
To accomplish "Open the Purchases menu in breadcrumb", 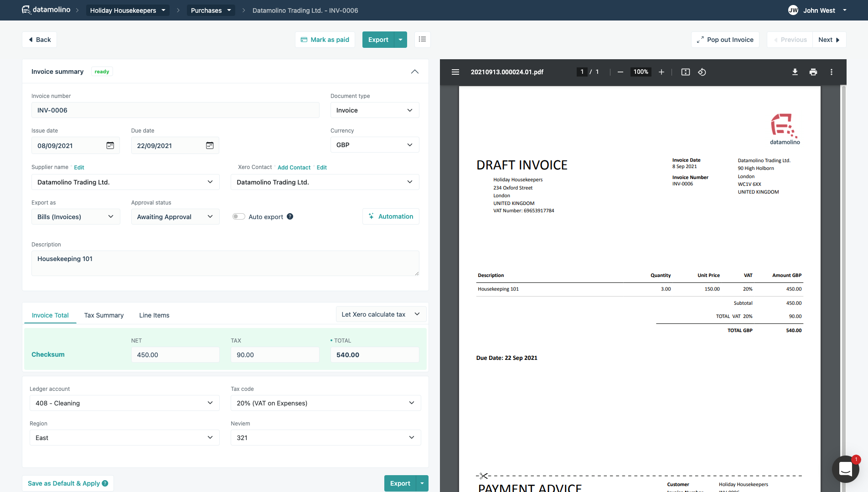I will pos(211,10).
